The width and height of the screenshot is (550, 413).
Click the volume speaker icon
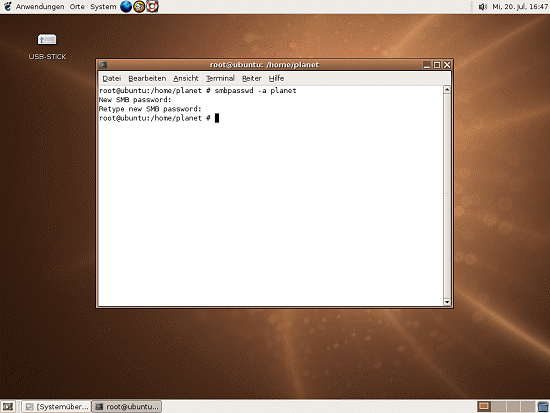click(x=483, y=6)
